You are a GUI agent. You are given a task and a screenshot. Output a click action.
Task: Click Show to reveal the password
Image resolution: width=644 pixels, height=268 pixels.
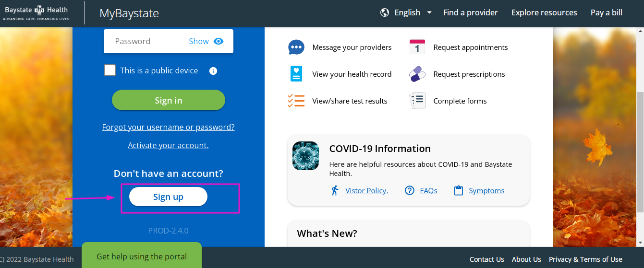(x=199, y=41)
